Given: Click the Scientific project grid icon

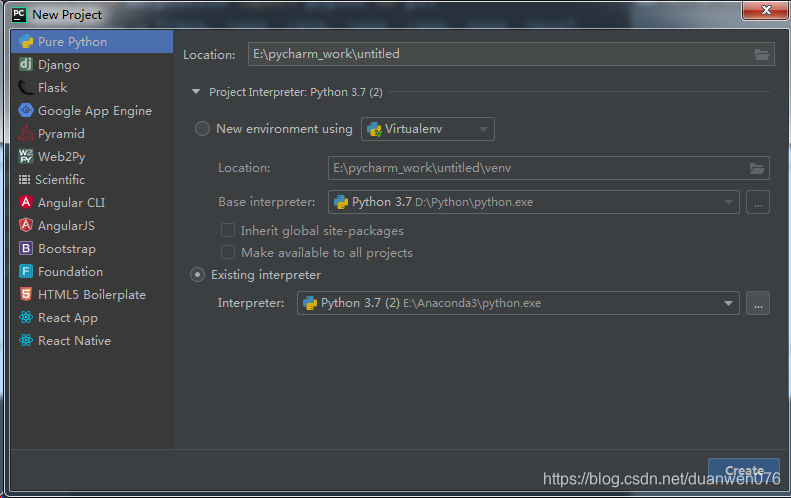Looking at the screenshot, I should 24,179.
